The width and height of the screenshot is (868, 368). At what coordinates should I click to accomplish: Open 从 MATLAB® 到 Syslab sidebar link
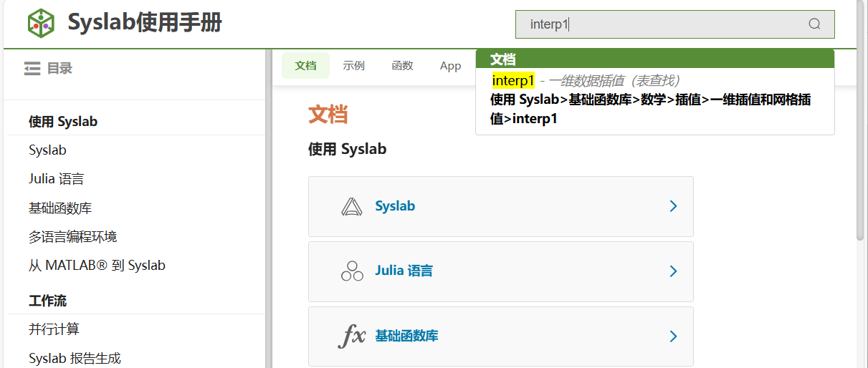point(97,266)
